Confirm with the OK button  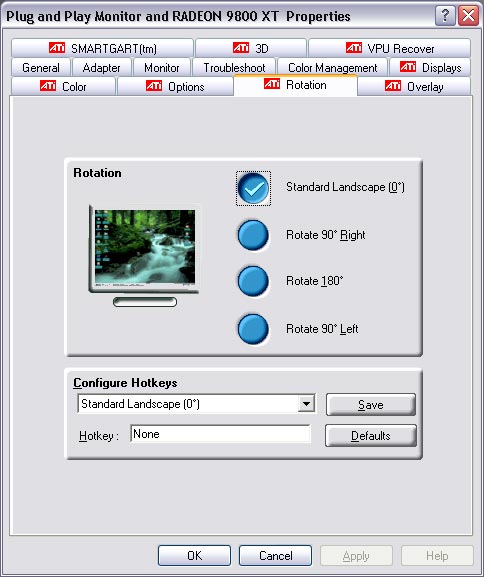click(x=194, y=555)
